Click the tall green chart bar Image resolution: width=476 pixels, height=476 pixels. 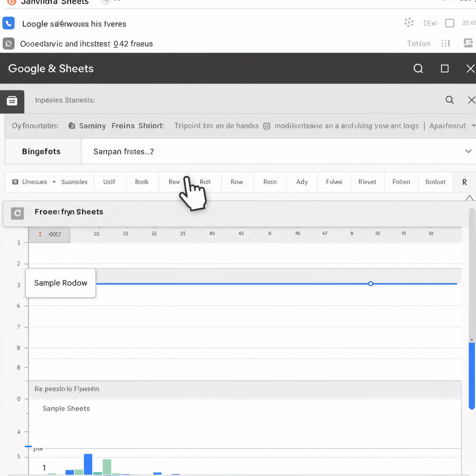pyautogui.click(x=107, y=467)
